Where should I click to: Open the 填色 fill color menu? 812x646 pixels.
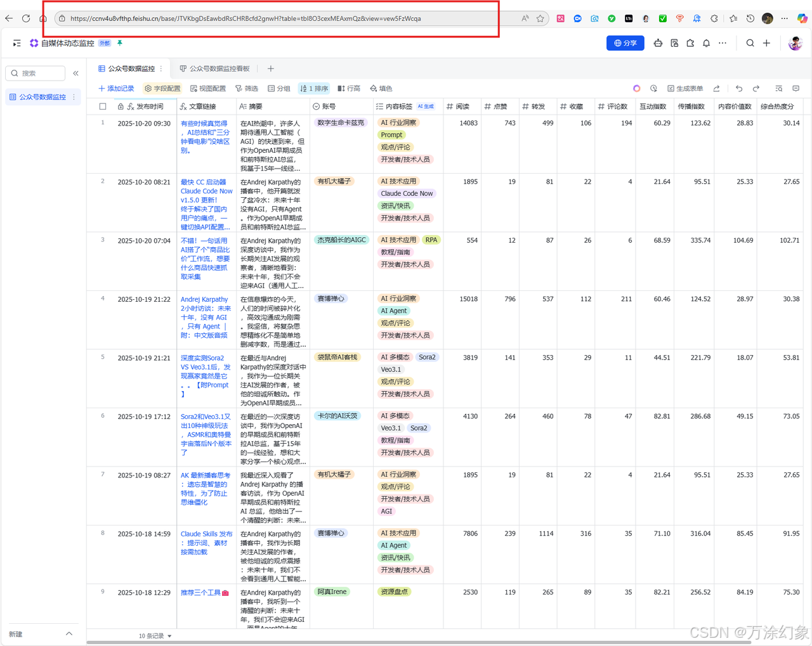click(x=381, y=89)
